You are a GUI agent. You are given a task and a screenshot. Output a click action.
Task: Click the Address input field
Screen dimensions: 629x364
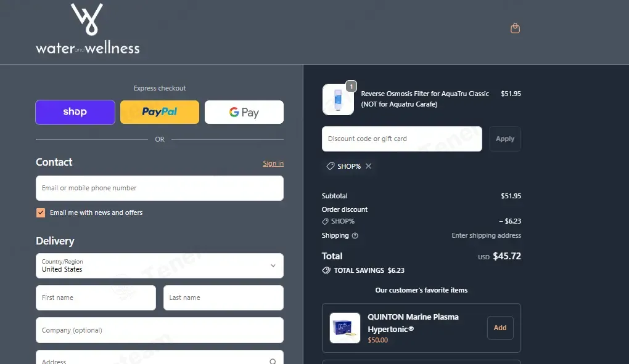[x=160, y=357]
